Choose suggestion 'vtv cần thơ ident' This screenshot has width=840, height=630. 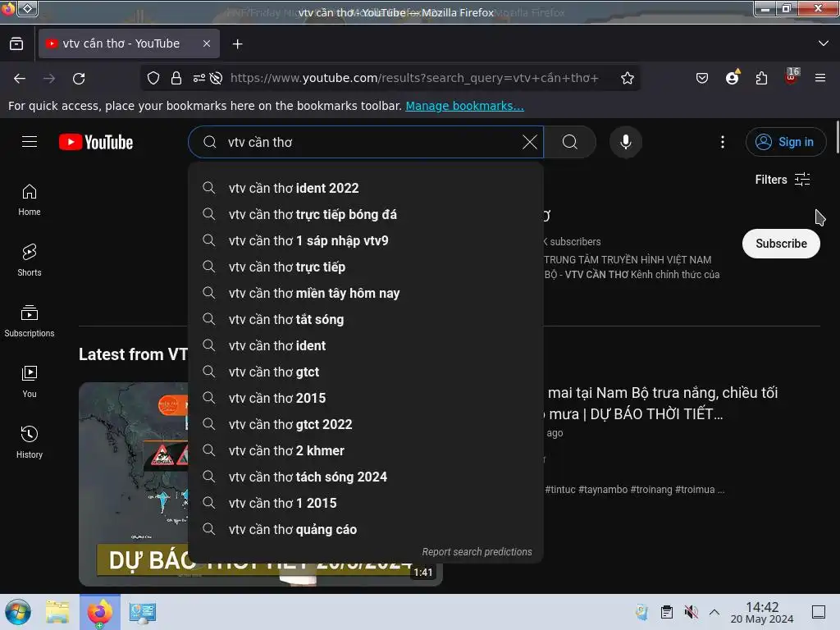(x=366, y=345)
